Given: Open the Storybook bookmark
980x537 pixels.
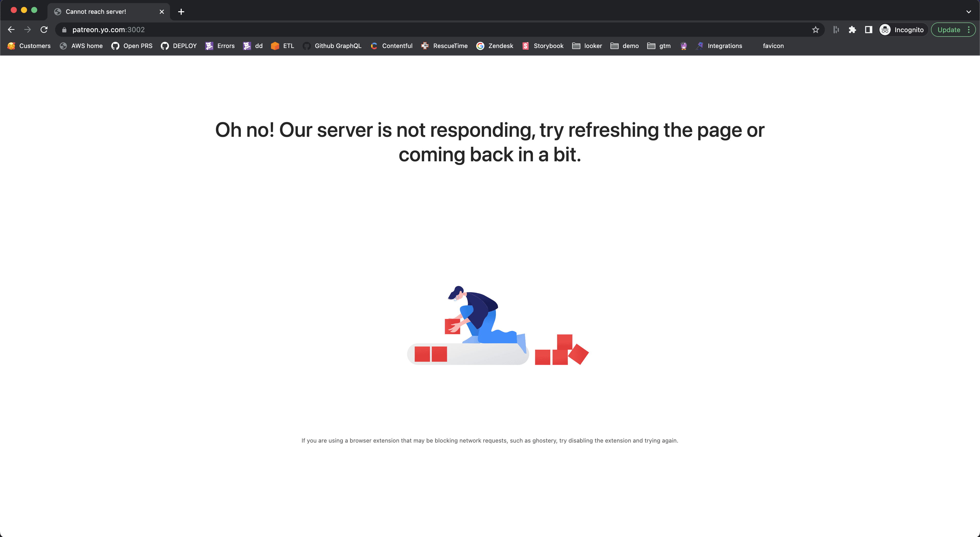Looking at the screenshot, I should click(x=543, y=46).
